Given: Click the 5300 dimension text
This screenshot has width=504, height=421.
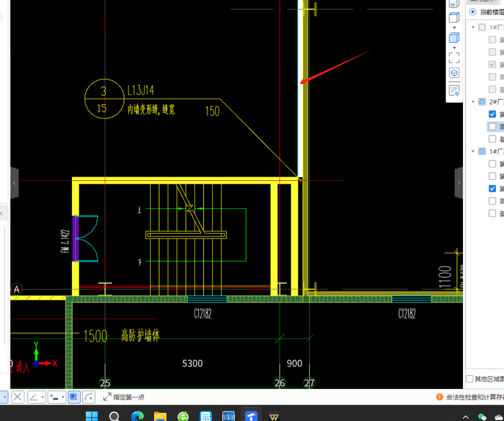Looking at the screenshot, I should [192, 363].
